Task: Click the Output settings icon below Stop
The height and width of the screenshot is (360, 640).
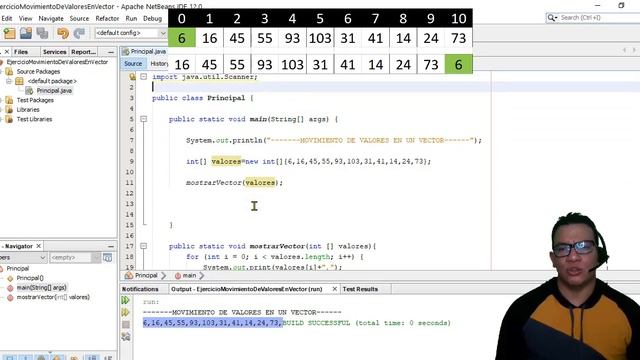Action: point(126,336)
